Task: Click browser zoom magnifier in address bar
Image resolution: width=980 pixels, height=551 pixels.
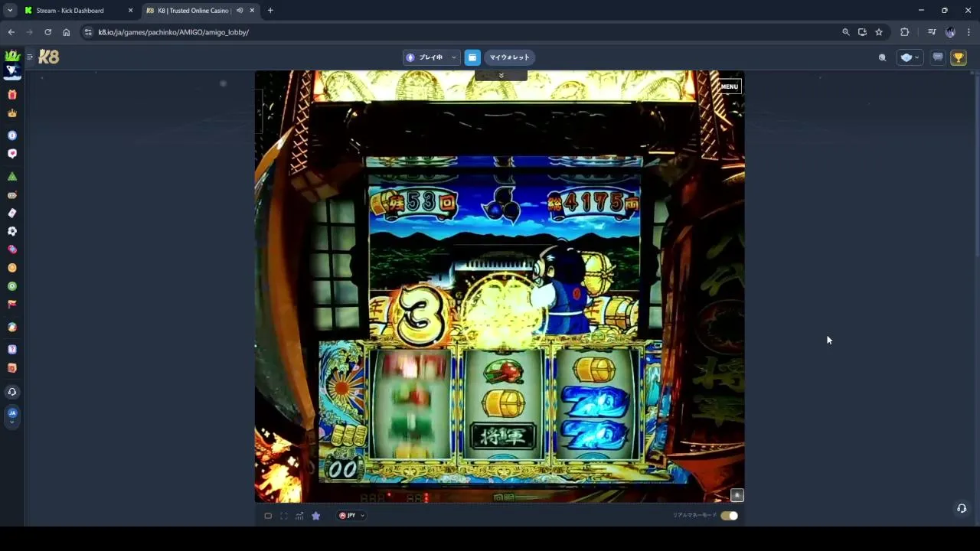Action: (x=846, y=32)
